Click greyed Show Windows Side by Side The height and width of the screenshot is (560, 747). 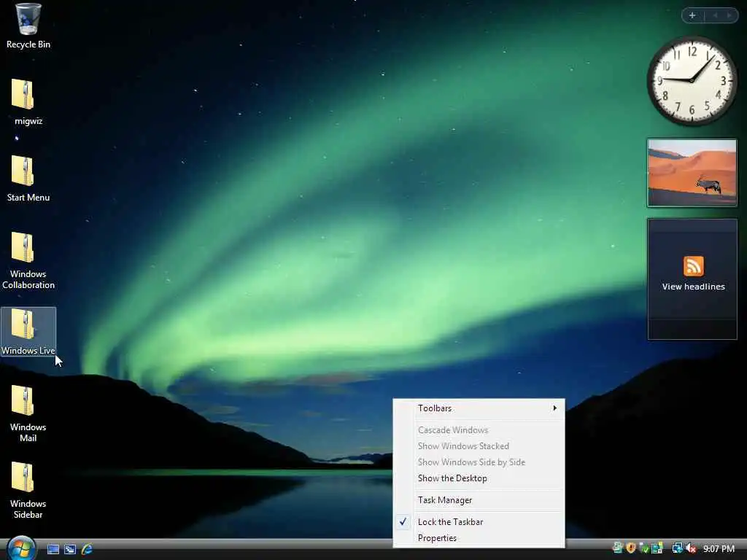point(479,462)
